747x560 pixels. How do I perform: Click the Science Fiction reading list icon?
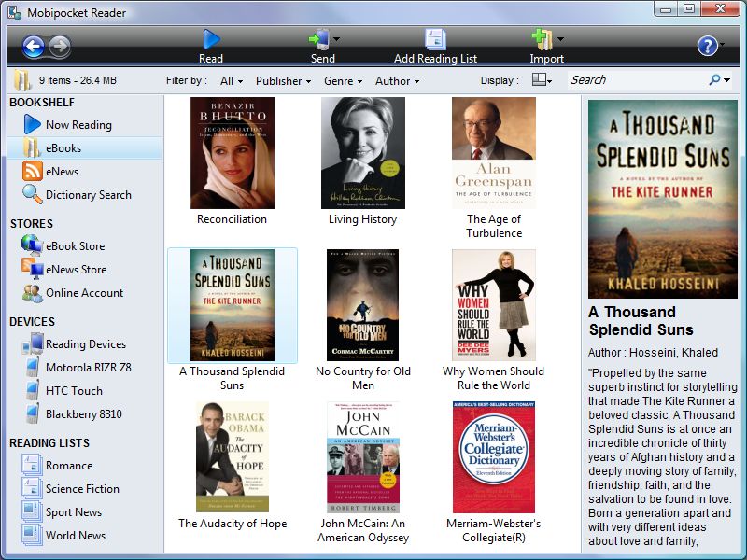point(32,488)
